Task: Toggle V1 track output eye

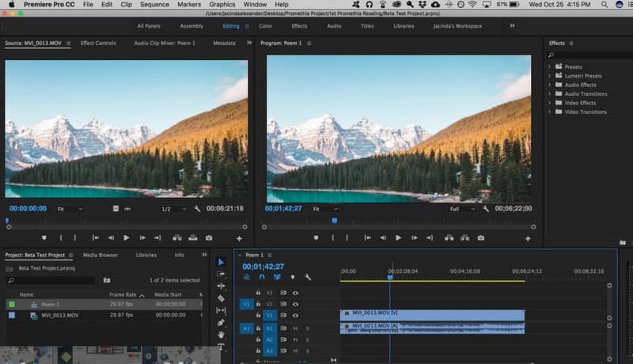Action: [295, 316]
